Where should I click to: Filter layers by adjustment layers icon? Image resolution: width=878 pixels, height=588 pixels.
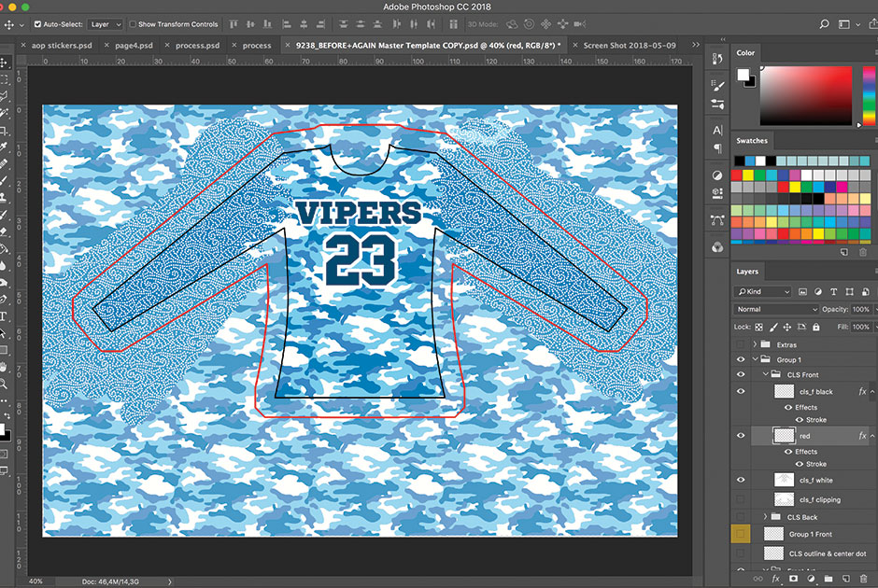point(818,291)
